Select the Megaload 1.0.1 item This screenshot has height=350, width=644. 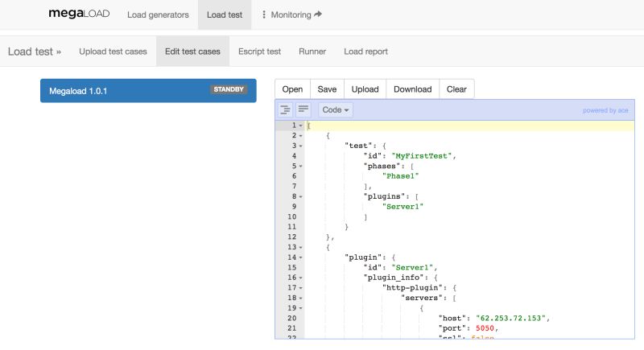[x=148, y=91]
